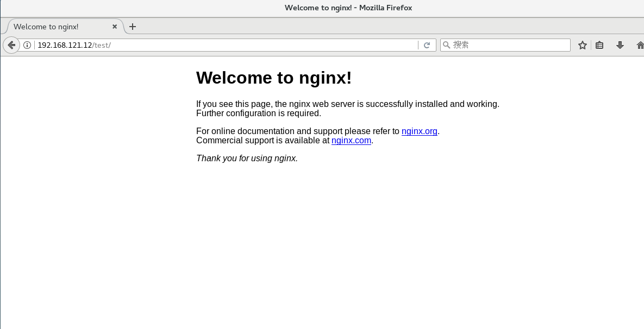This screenshot has width=644, height=329.
Task: Click 'Further configuration is required.' text
Action: (x=259, y=113)
